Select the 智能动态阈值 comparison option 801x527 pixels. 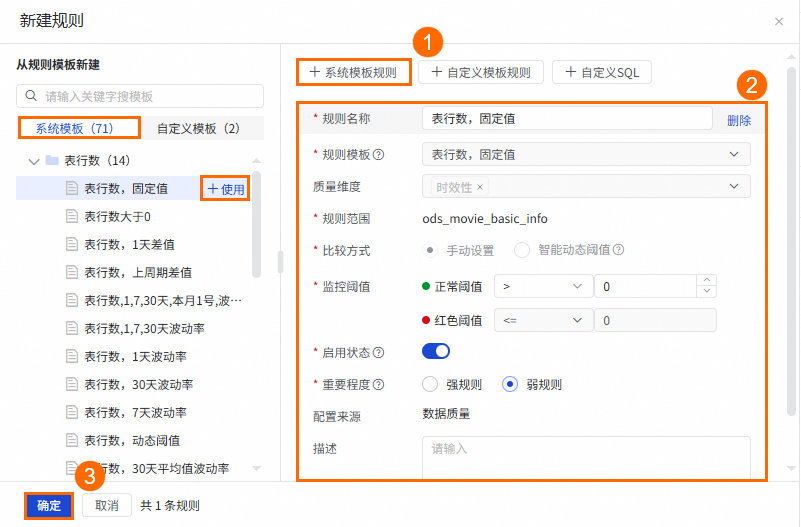tap(522, 250)
